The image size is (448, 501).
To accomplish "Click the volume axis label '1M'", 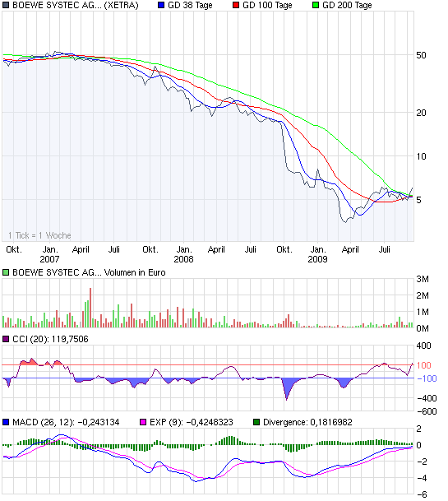I will pyautogui.click(x=423, y=312).
